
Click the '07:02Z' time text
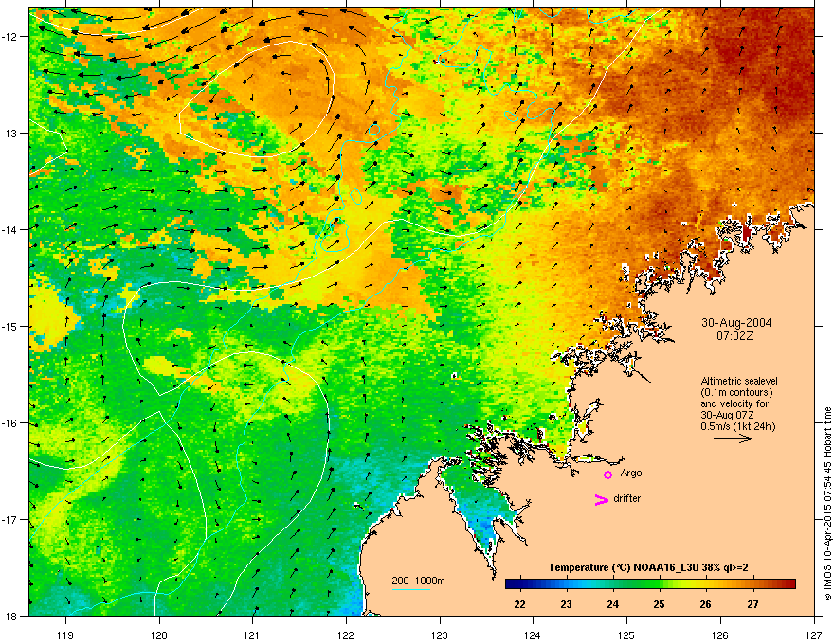[x=735, y=336]
